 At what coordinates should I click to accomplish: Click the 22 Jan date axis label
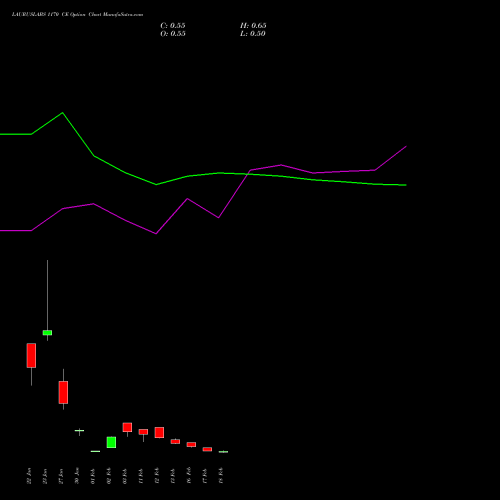[x=29, y=476]
